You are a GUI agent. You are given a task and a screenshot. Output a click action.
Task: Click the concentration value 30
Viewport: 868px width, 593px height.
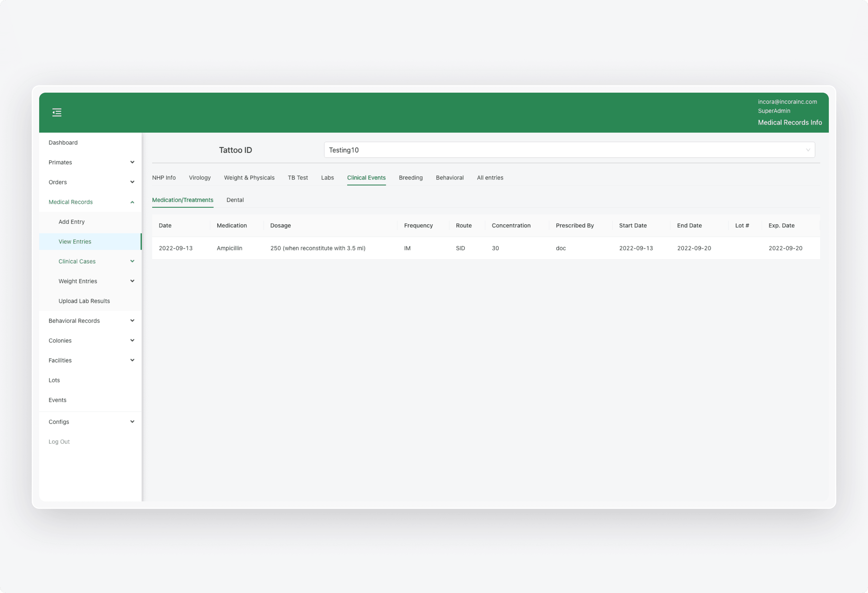[495, 248]
